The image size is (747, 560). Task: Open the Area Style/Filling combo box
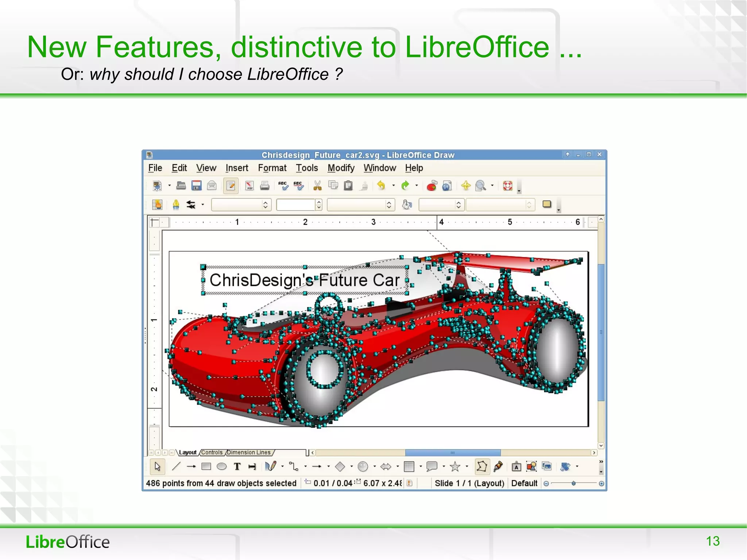[x=441, y=205]
